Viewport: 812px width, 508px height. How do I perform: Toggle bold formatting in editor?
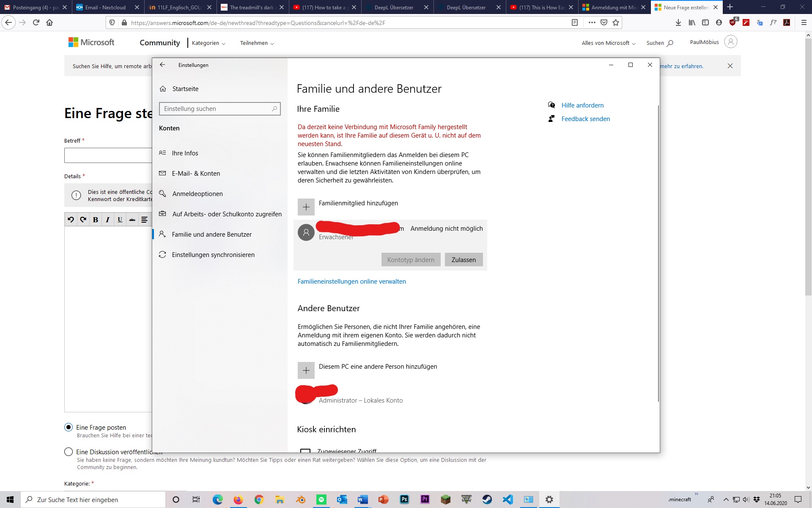click(95, 219)
